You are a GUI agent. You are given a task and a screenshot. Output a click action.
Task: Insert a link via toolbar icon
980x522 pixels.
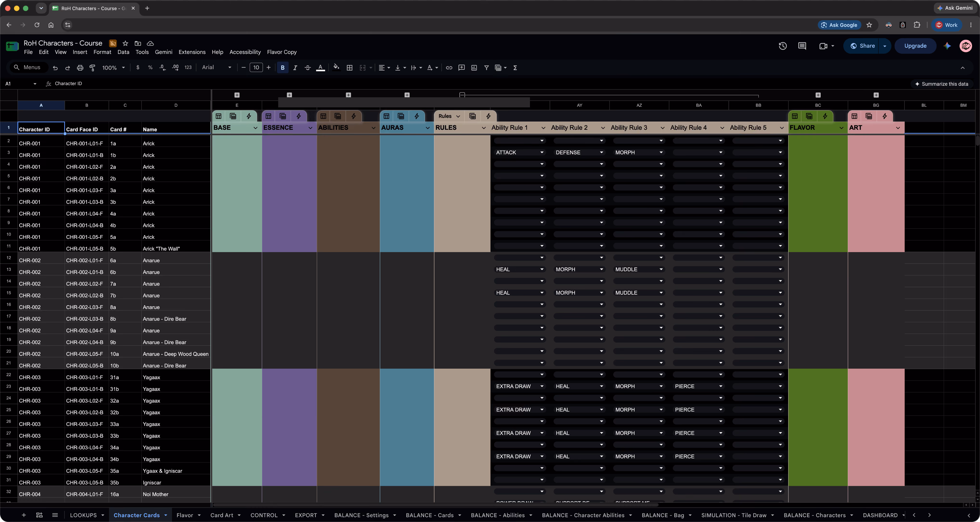pyautogui.click(x=449, y=68)
